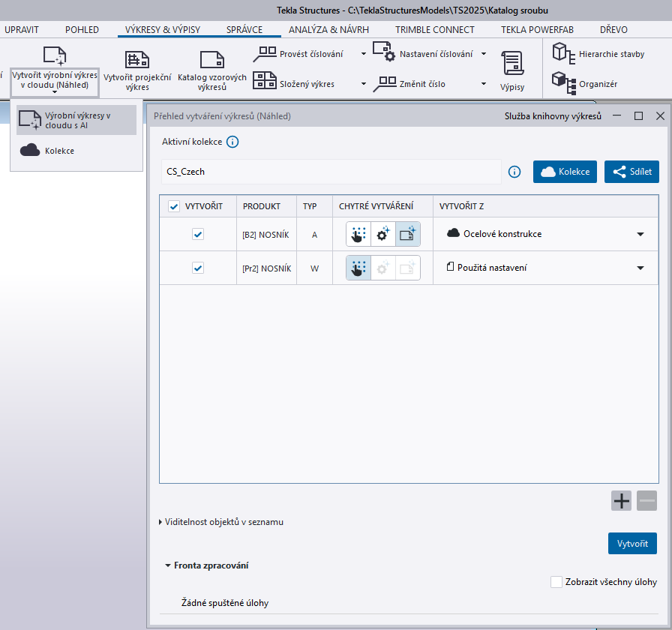672x630 pixels.
Task: Open Změnit číslo dropdown arrow
Action: 484,84
